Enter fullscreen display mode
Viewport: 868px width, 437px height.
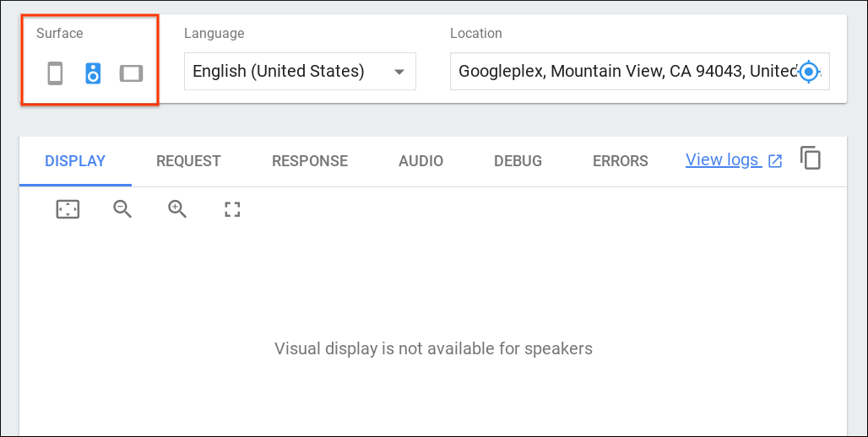232,209
